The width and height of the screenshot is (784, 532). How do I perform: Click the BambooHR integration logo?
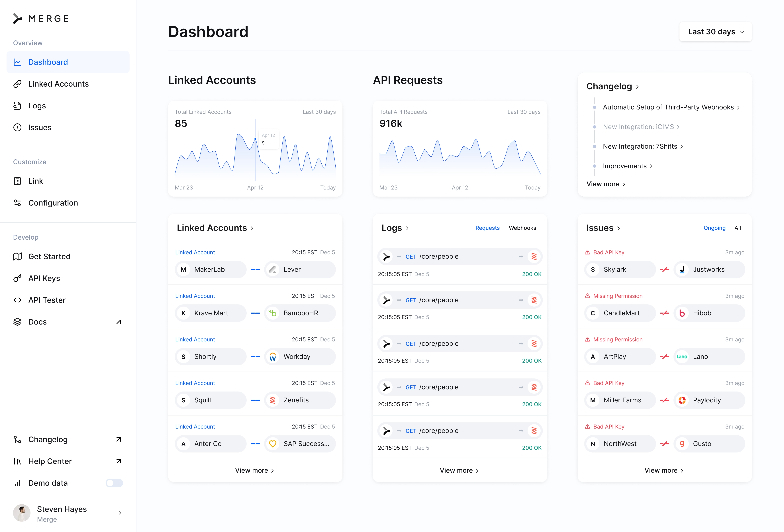coord(273,313)
